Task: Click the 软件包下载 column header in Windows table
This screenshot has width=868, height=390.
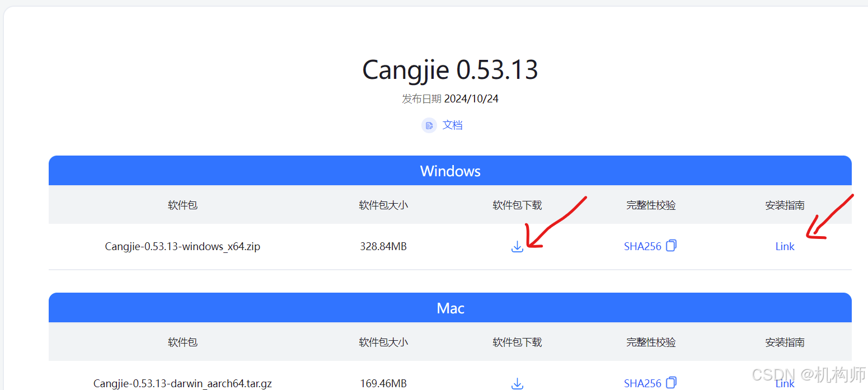Action: [517, 205]
